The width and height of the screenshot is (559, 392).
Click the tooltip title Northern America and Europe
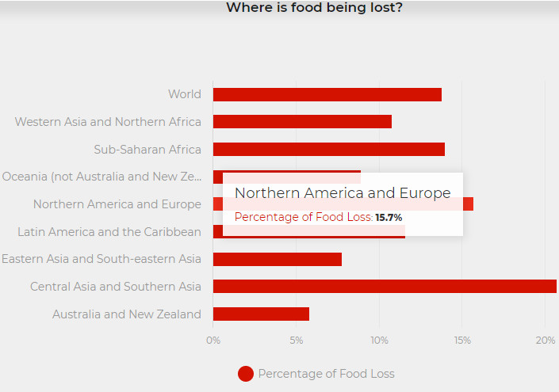[343, 193]
